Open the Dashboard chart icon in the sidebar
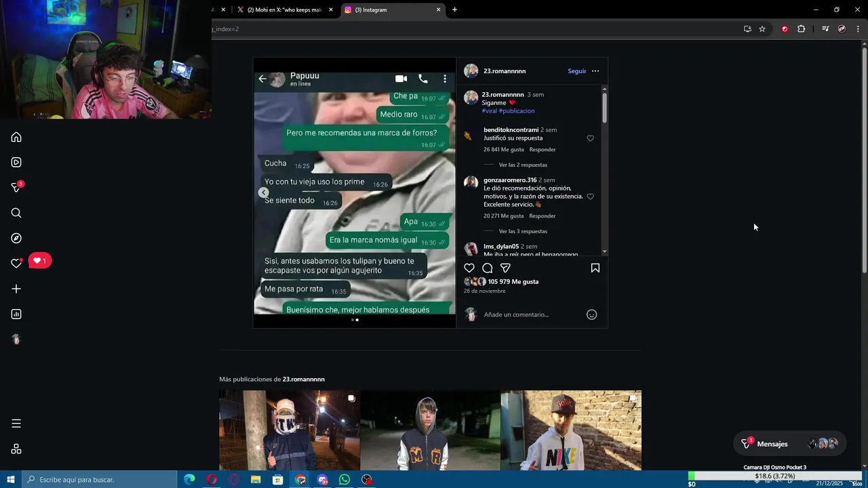 [16, 314]
